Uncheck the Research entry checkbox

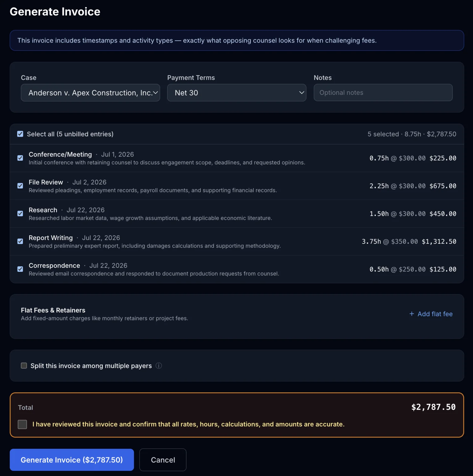pos(20,214)
